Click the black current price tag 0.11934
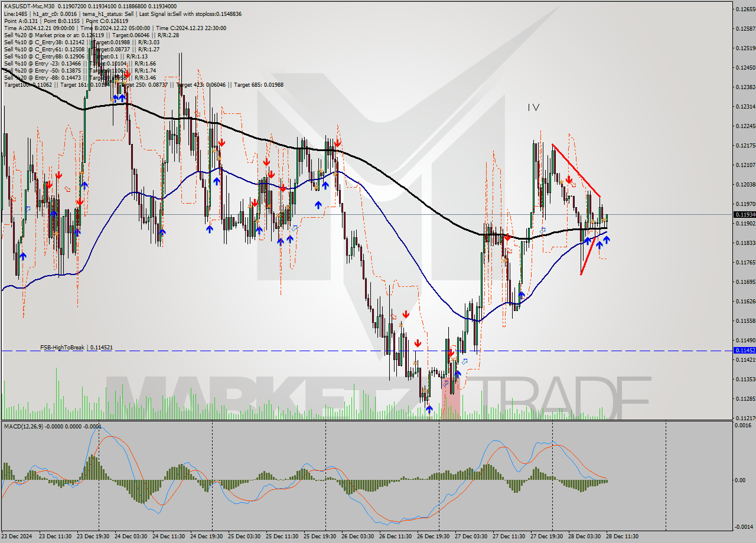 (x=744, y=215)
